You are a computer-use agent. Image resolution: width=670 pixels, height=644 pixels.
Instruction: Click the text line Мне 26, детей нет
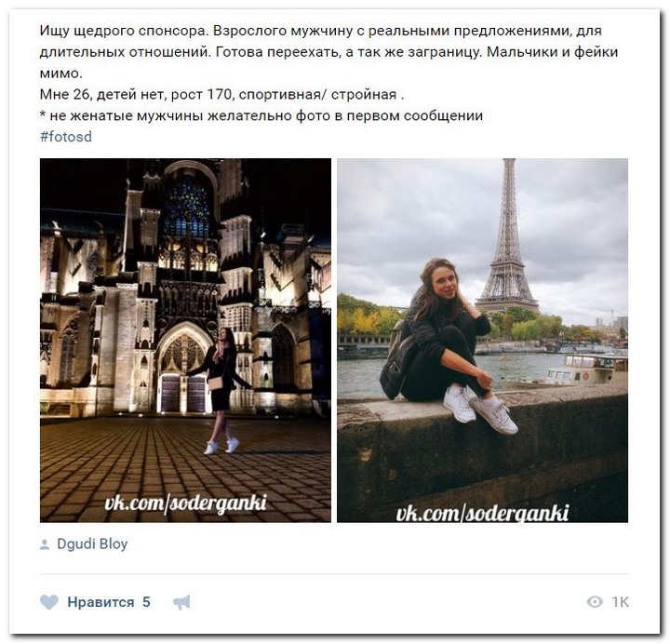coord(221,94)
